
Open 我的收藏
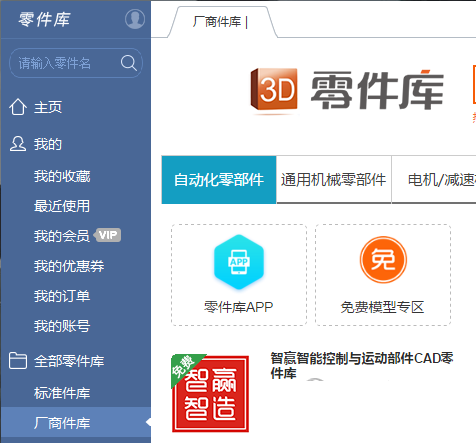[62, 176]
